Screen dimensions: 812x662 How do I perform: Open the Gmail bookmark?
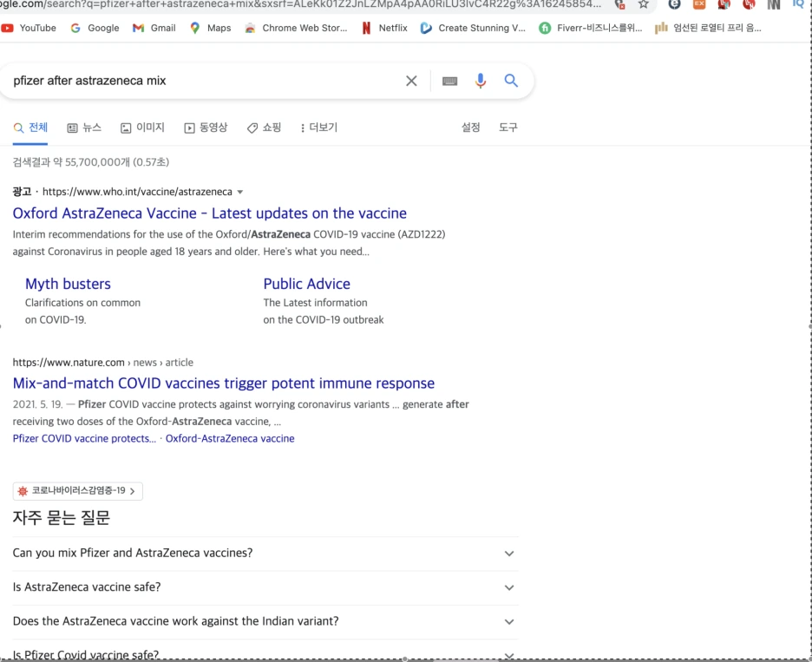click(x=154, y=28)
